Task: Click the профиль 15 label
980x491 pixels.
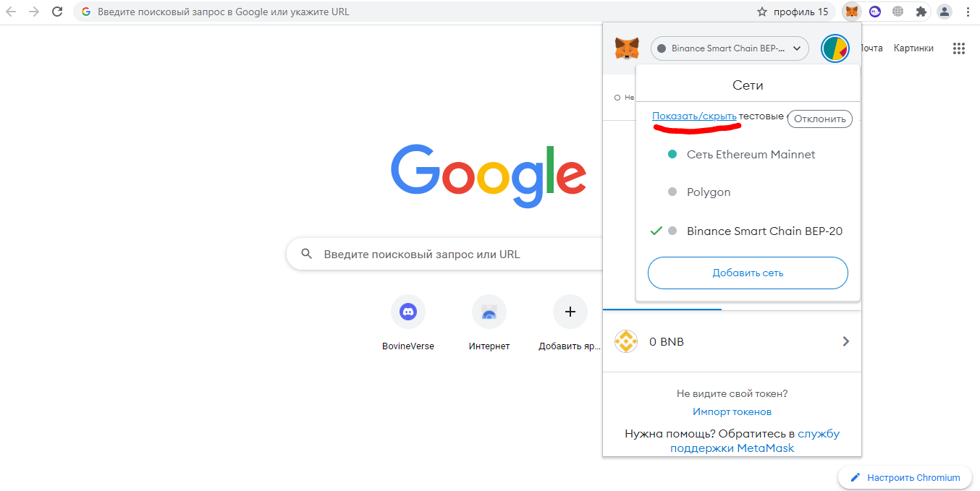Action: pyautogui.click(x=801, y=12)
